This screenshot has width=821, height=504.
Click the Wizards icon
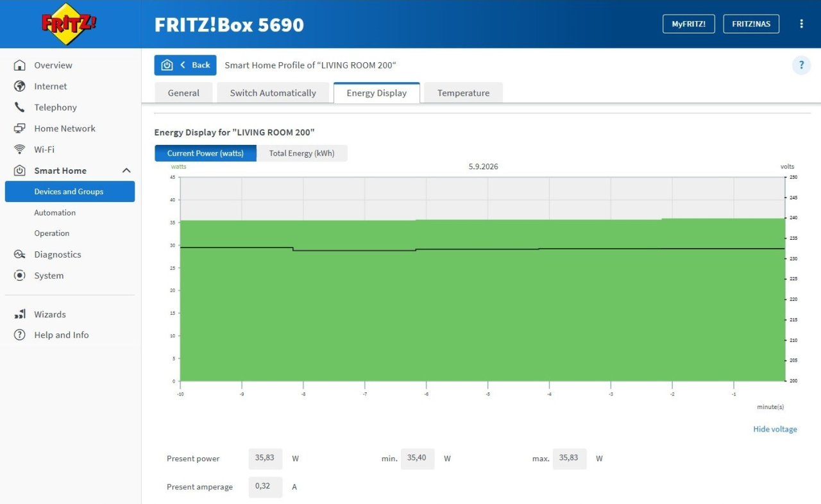pyautogui.click(x=20, y=314)
